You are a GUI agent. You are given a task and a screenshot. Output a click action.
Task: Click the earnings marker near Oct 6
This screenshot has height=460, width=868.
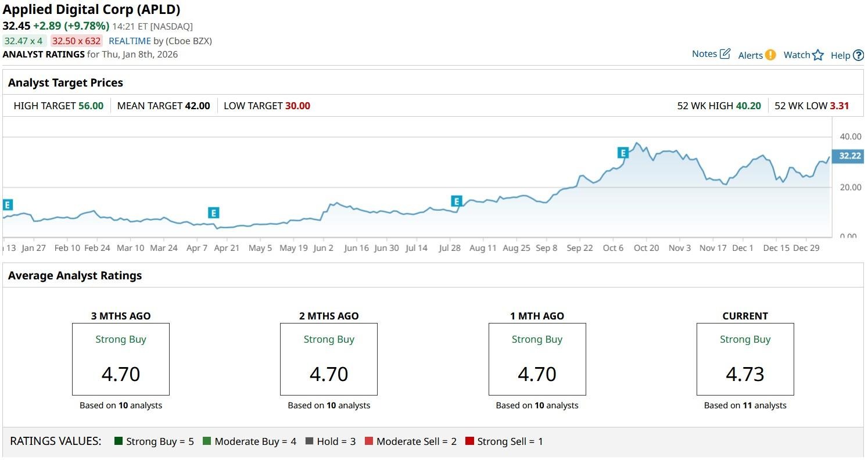tap(623, 153)
